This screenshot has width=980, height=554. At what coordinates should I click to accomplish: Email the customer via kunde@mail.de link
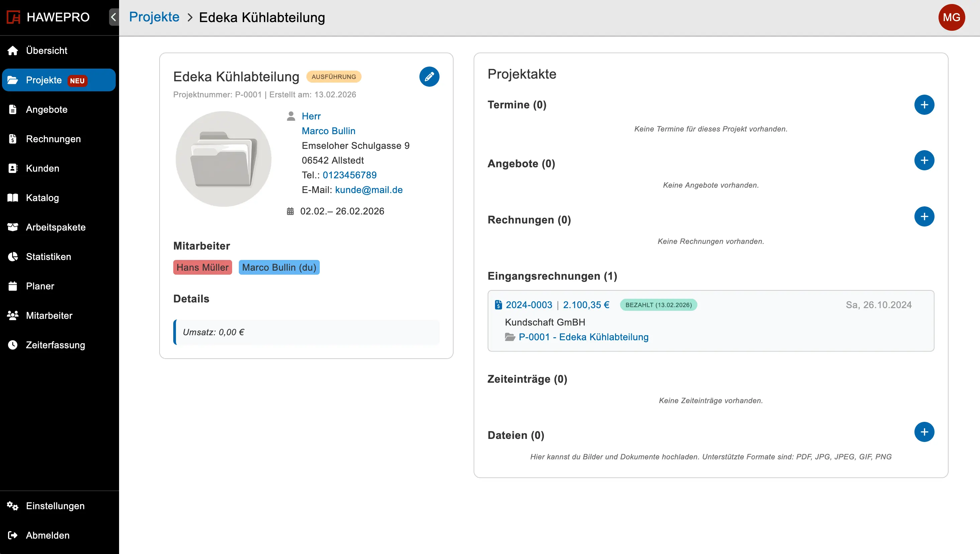point(368,189)
